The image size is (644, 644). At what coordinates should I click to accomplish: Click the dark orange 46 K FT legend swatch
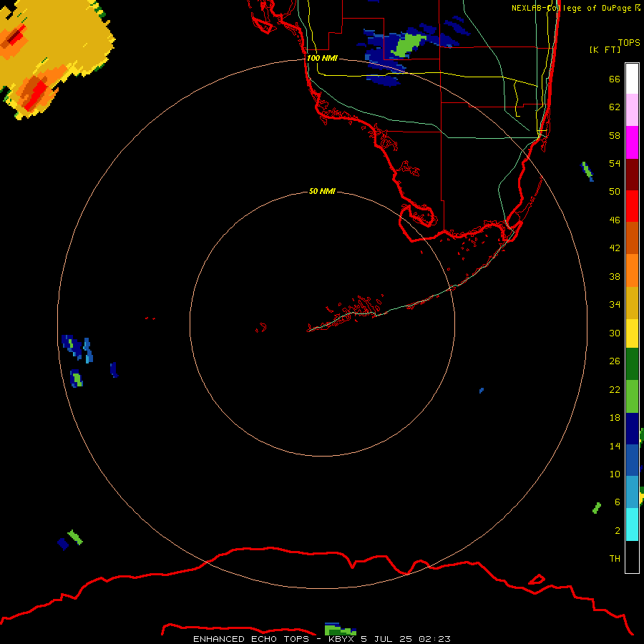click(x=632, y=238)
